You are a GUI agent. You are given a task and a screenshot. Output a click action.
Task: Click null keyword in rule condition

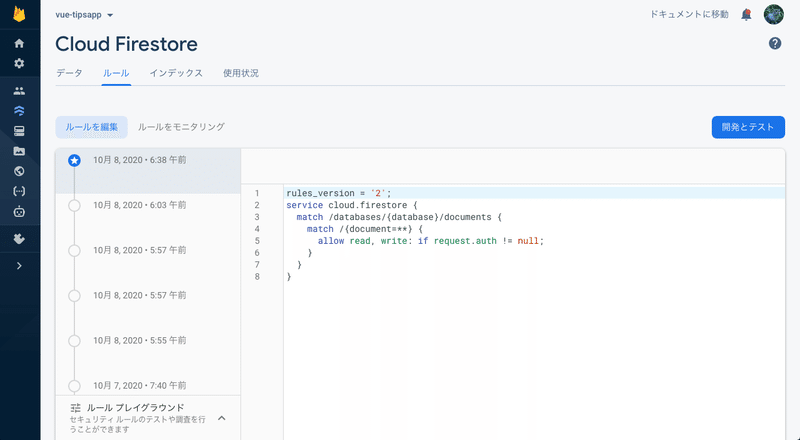pos(528,241)
